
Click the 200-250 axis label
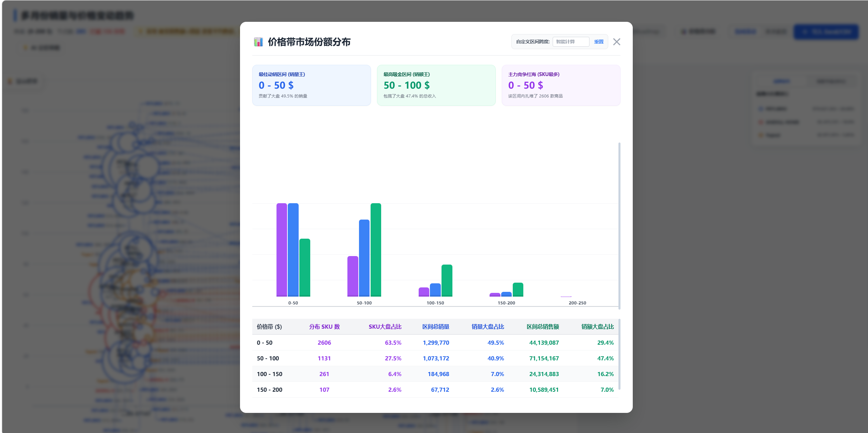(578, 303)
